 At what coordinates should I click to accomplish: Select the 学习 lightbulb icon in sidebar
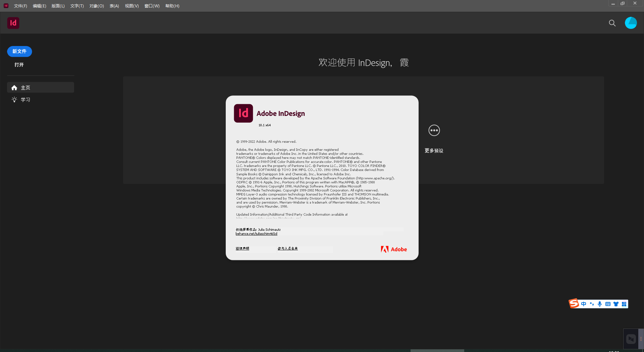click(14, 99)
